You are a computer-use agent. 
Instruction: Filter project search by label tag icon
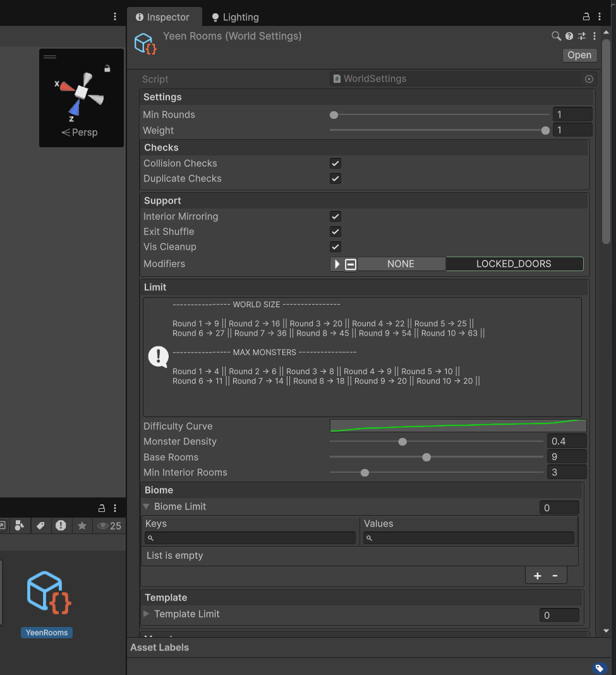pos(40,525)
